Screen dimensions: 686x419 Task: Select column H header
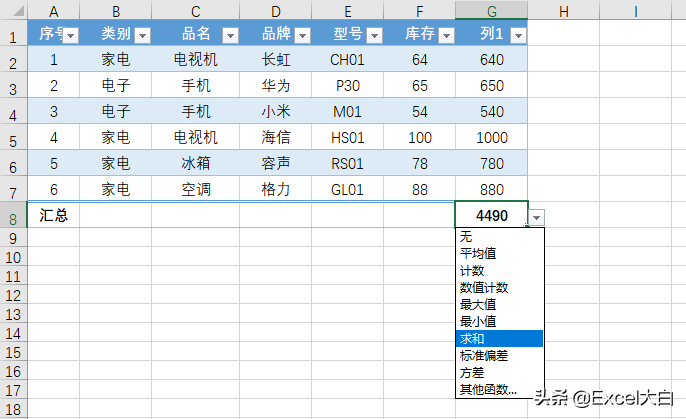pos(564,10)
